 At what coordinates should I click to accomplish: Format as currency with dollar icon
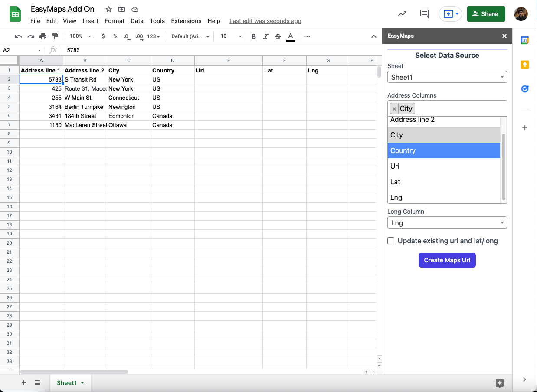[103, 36]
